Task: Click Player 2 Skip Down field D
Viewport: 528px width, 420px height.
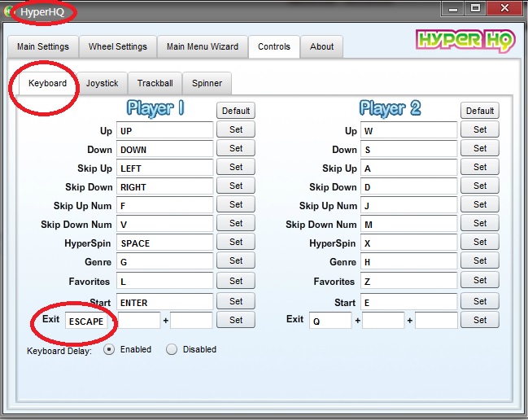Action: coord(408,186)
